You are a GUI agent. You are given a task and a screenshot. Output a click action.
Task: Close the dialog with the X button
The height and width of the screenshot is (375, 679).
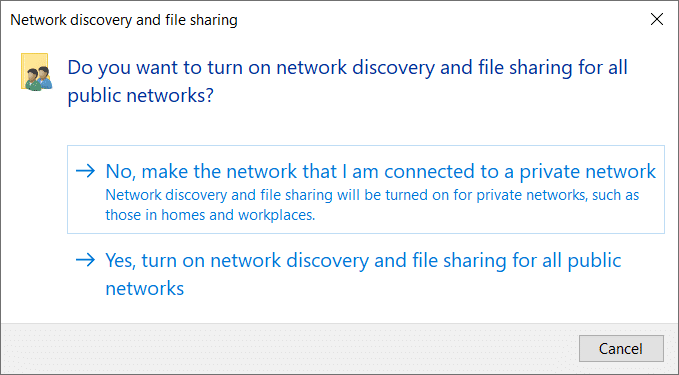(x=656, y=19)
